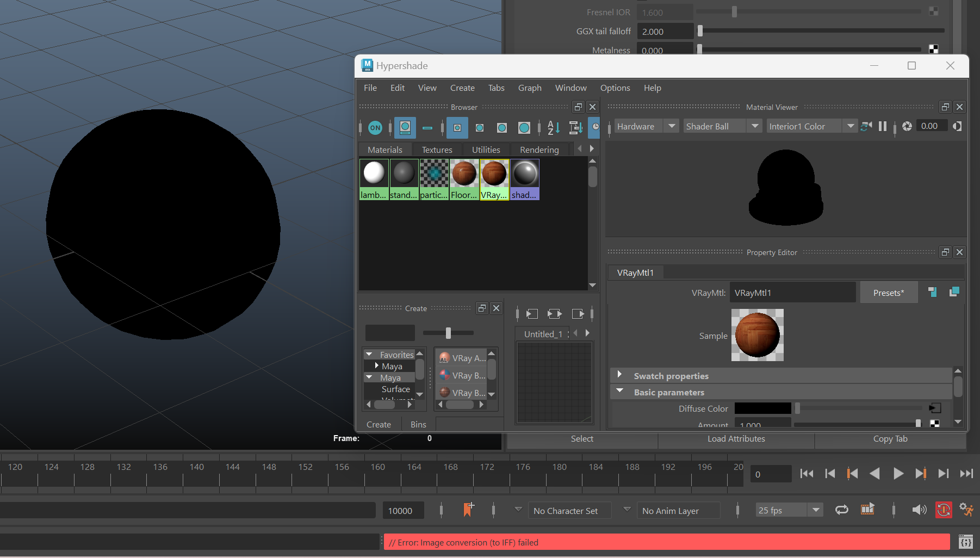
Task: Click the output connections graph icon
Action: pyautogui.click(x=578, y=314)
